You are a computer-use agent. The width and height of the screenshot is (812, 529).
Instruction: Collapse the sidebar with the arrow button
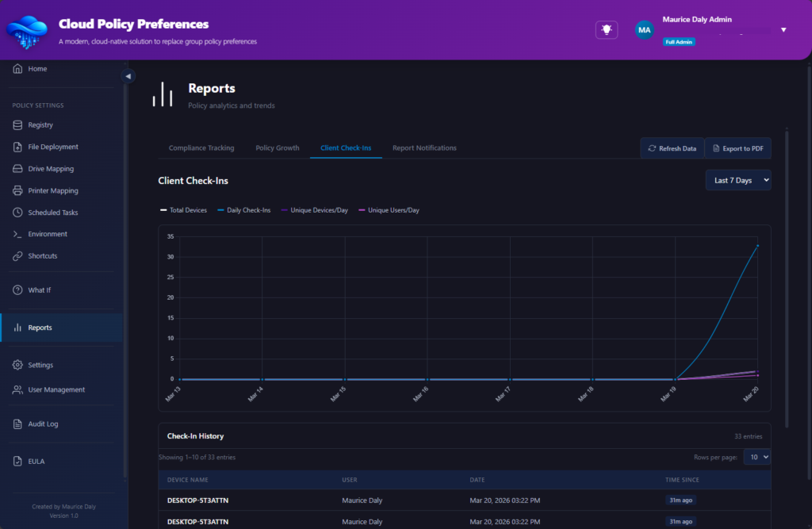point(128,76)
